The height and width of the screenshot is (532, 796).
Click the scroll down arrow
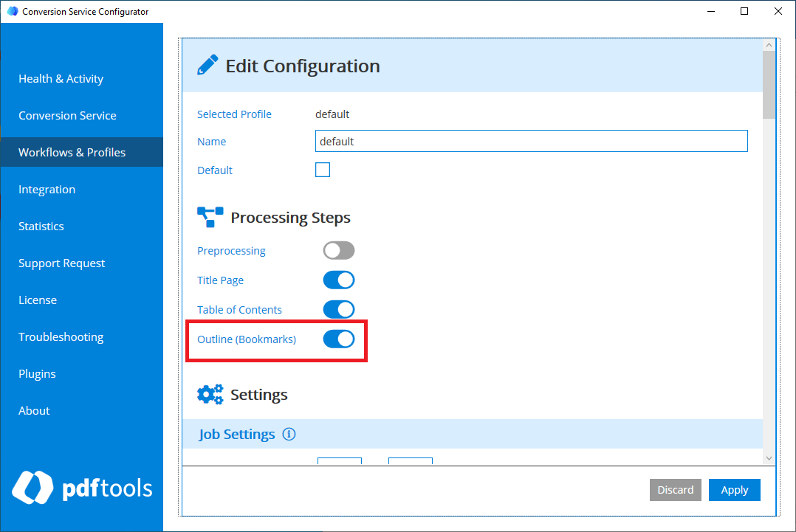point(769,458)
